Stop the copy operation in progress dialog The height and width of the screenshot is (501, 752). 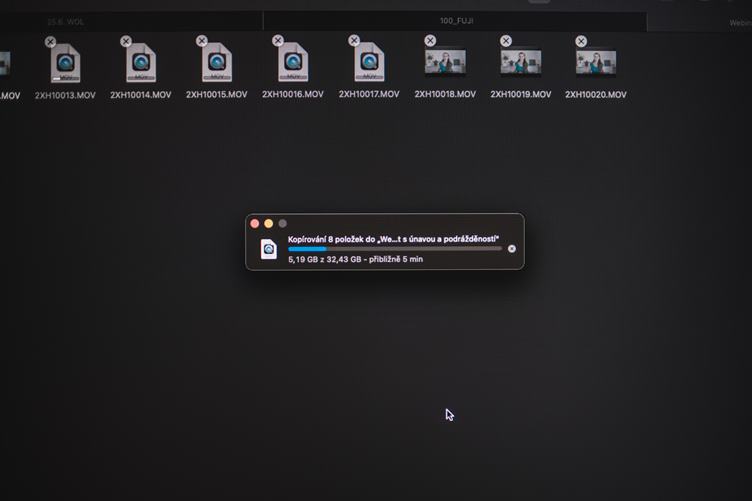[512, 248]
